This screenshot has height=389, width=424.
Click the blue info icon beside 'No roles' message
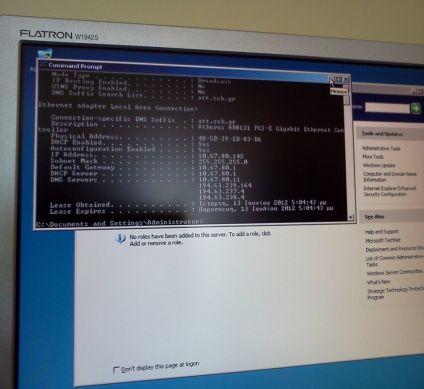click(120, 238)
